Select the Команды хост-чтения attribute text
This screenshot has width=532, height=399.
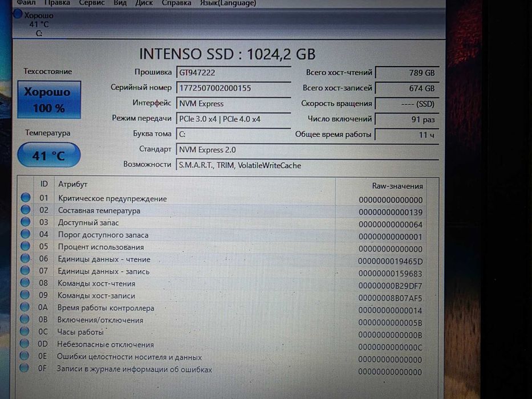96,284
